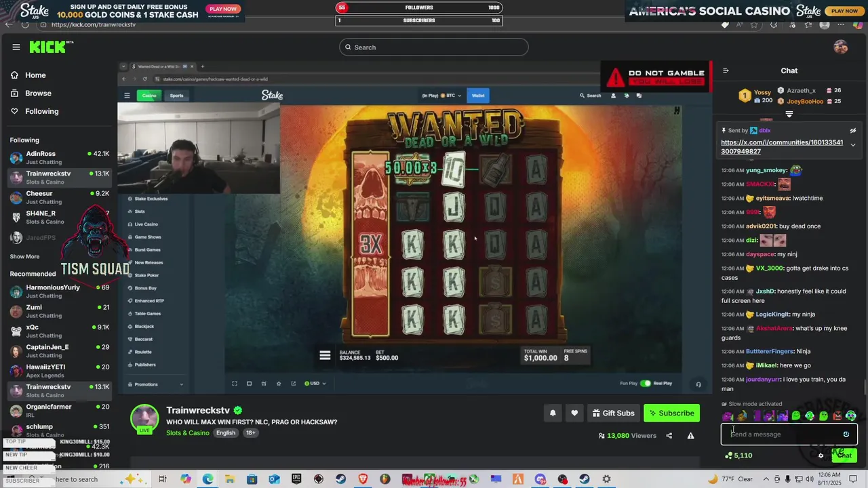Collapse the chat panel icon
The width and height of the screenshot is (868, 488).
click(726, 70)
